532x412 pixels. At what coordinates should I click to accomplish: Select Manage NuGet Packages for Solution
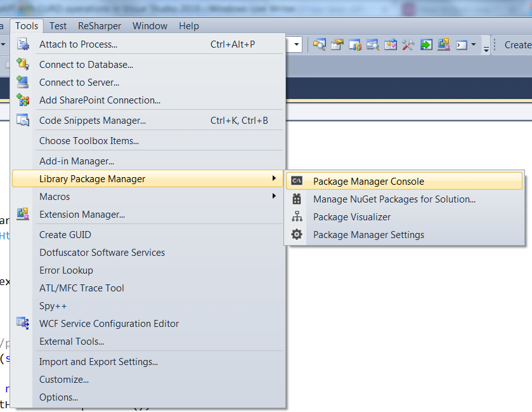pos(394,199)
